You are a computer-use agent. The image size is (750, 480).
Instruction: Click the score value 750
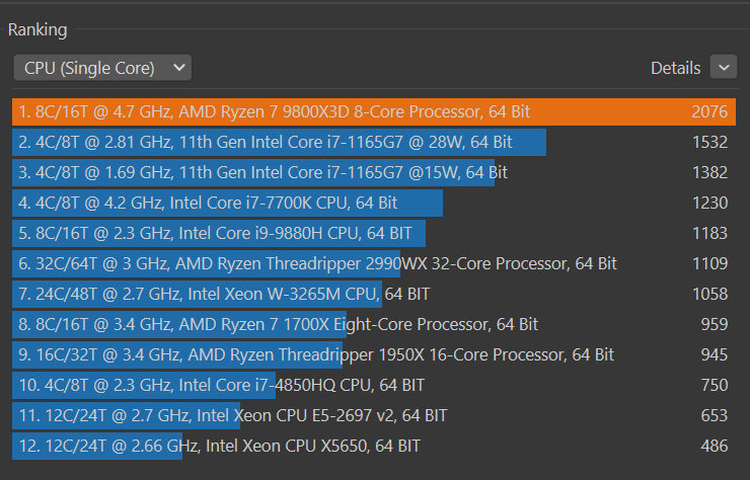coord(714,385)
